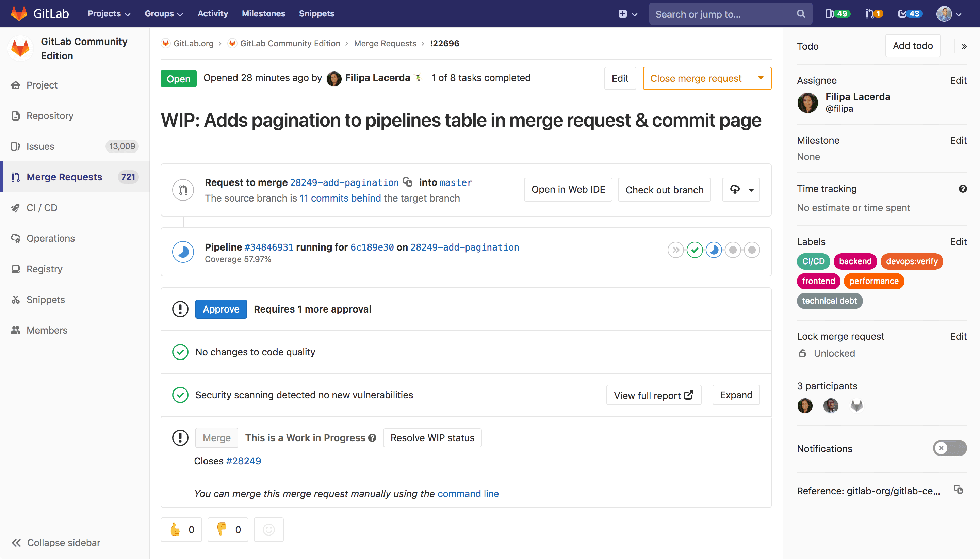Select Activity in the top menu
This screenshot has height=559, width=980.
[213, 13]
